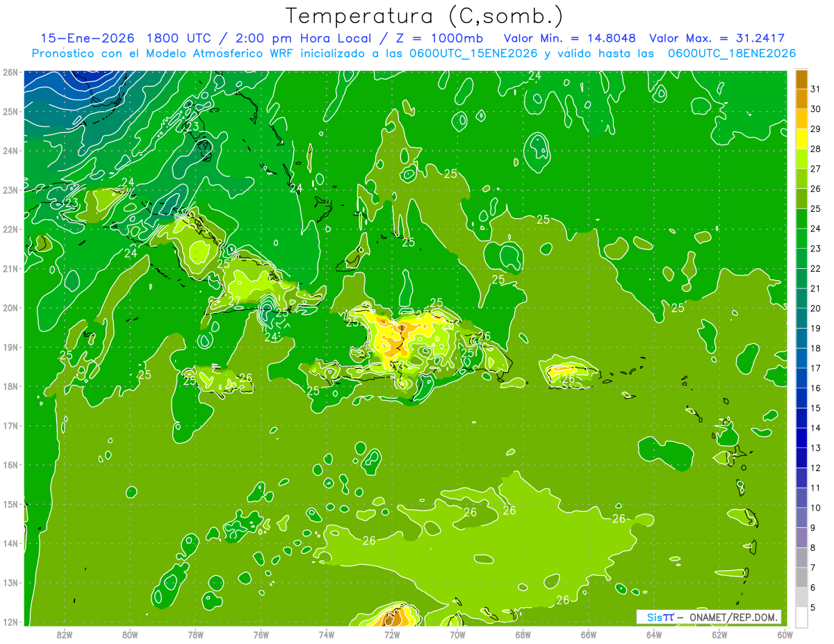This screenshot has width=834, height=644.
Task: Click legend scale value 28
Action: click(x=816, y=149)
